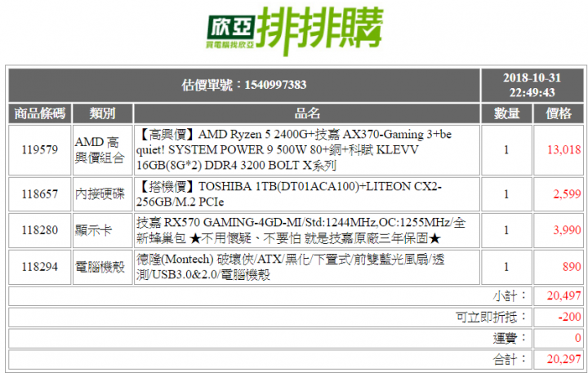Click the 運費： label
The image size is (588, 373).
pos(510,339)
